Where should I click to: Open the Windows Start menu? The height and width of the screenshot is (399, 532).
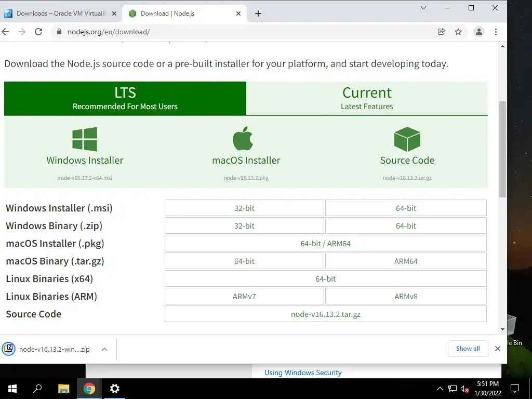coord(12,389)
